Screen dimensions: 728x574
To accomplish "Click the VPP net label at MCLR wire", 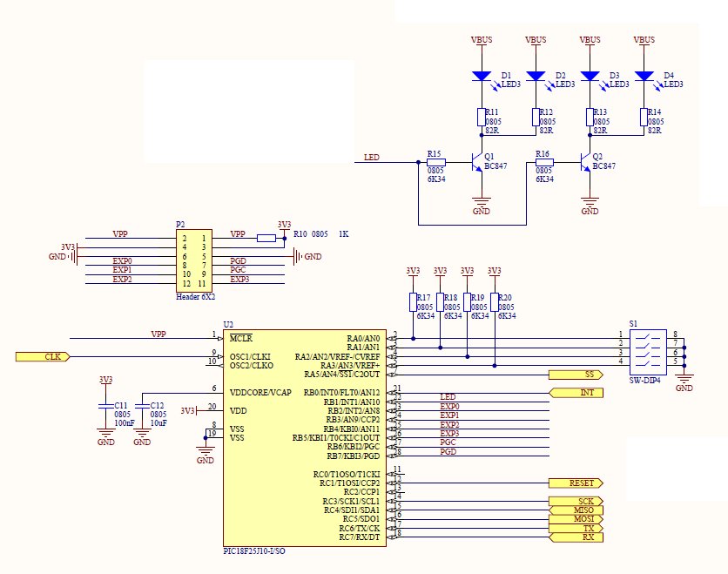I will [x=158, y=334].
